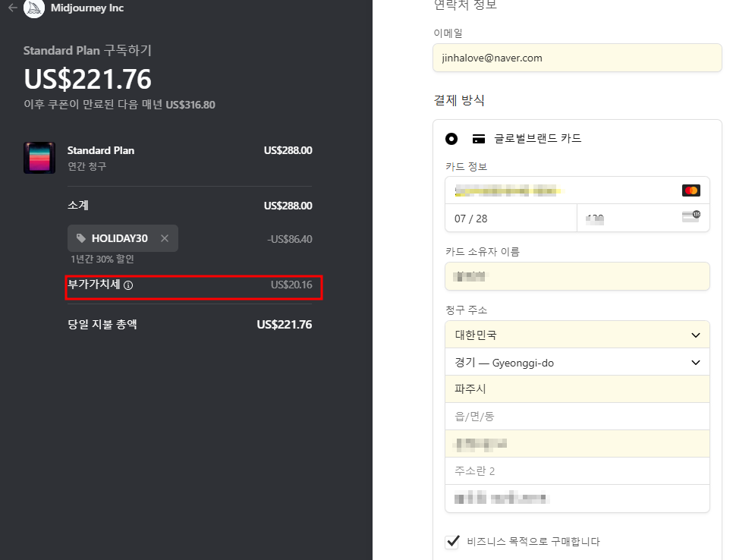Click the Midjourney sailboat logo
The height and width of the screenshot is (560, 733).
pyautogui.click(x=34, y=8)
